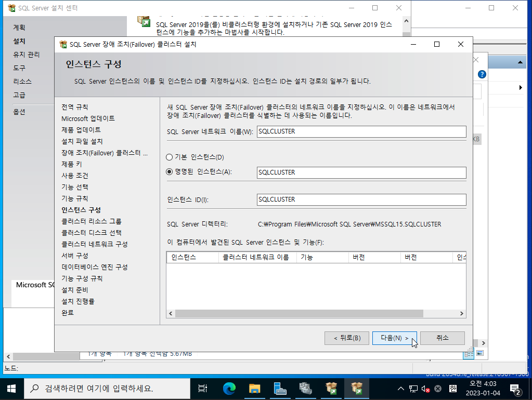Click the 명명된 인스턴스 name text box
This screenshot has width=532, height=400.
click(361, 172)
